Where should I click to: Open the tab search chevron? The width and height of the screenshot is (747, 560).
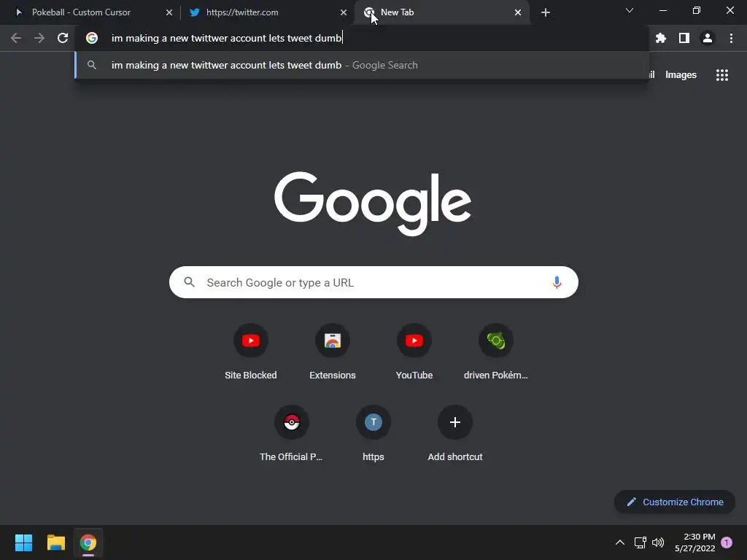click(x=630, y=10)
